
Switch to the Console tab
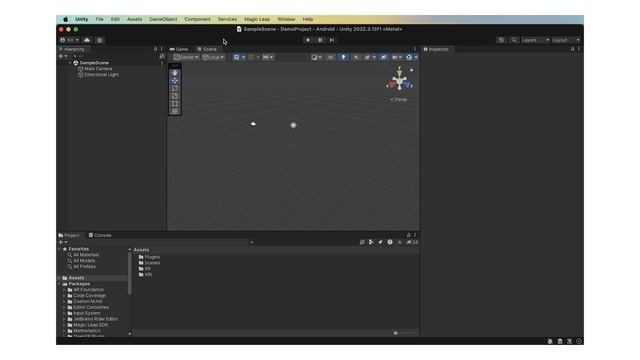100,235
